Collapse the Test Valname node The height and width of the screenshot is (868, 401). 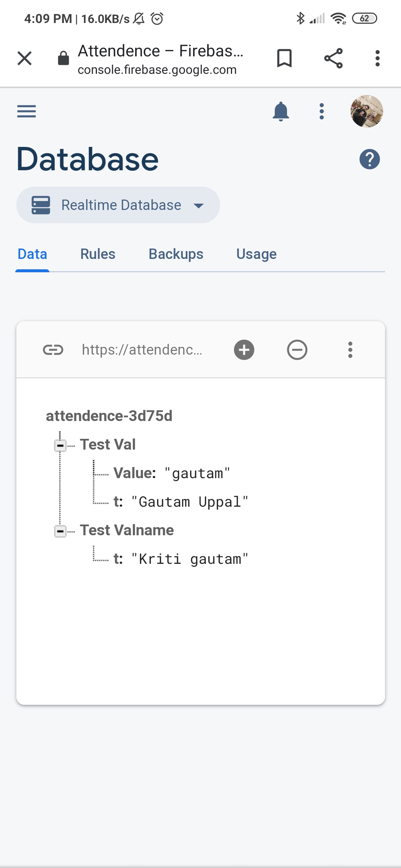click(60, 531)
